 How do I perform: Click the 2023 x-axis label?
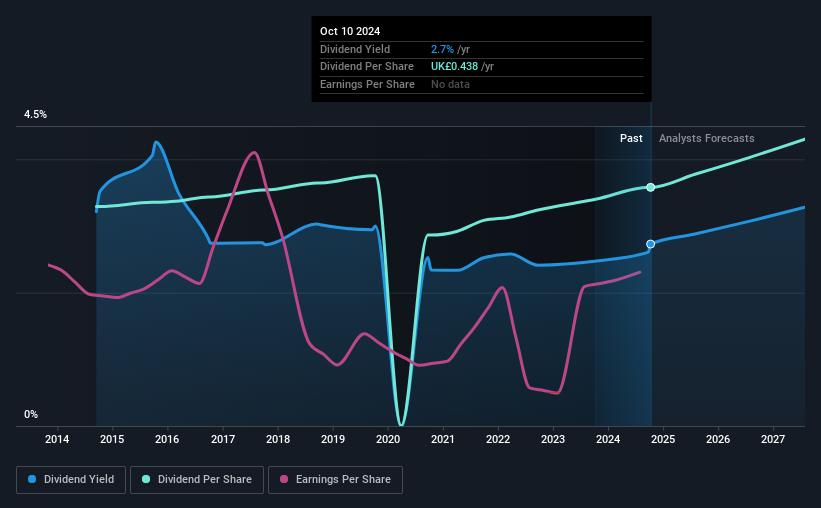click(553, 439)
